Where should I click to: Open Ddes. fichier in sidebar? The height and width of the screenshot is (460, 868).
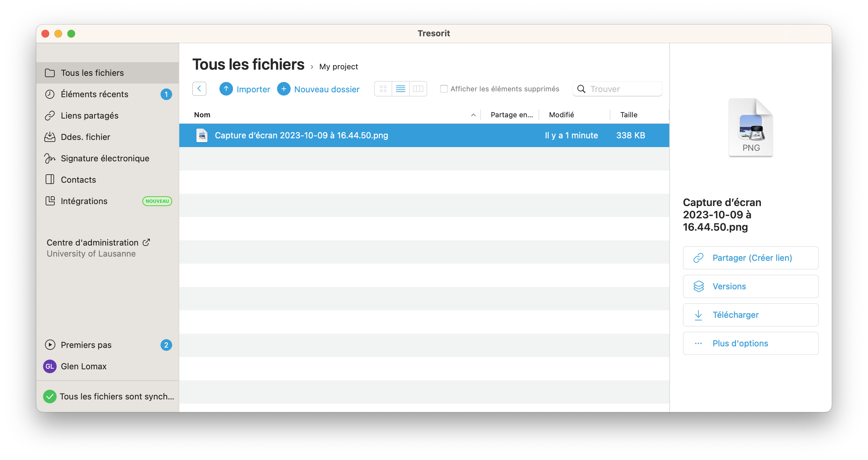(x=85, y=137)
